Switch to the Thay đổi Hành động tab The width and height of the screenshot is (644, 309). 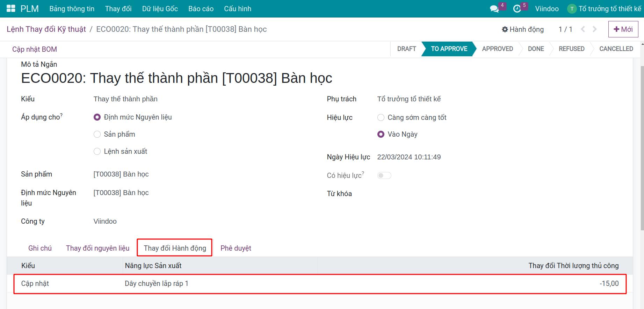(175, 248)
